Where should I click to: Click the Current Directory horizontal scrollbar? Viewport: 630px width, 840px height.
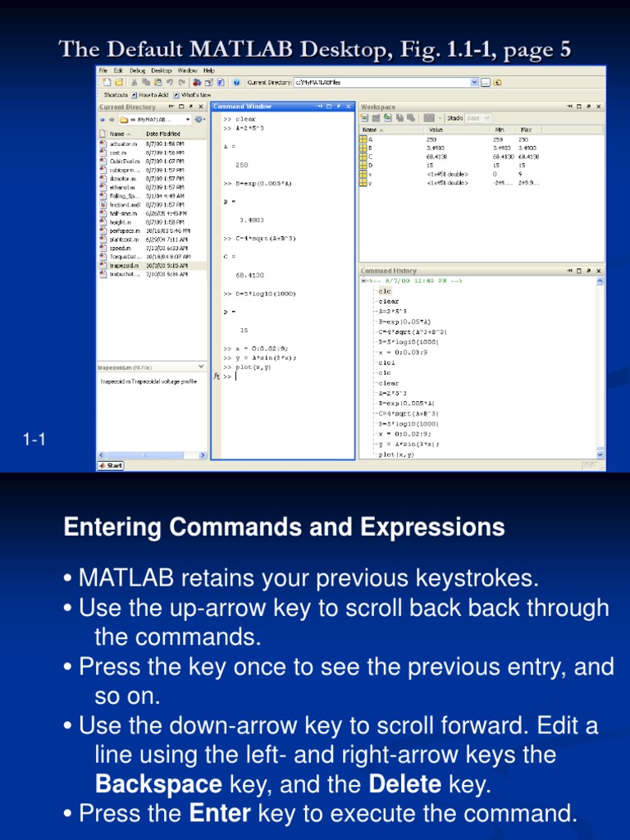click(x=152, y=455)
